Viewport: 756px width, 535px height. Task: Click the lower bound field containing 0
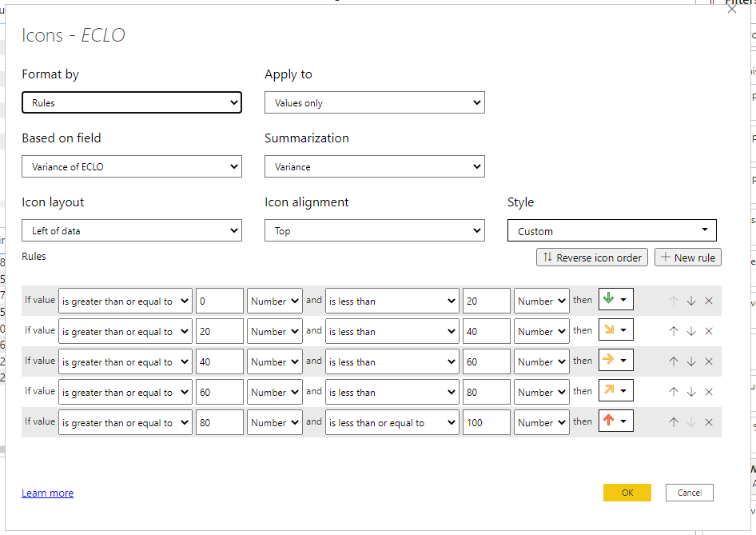[220, 301]
